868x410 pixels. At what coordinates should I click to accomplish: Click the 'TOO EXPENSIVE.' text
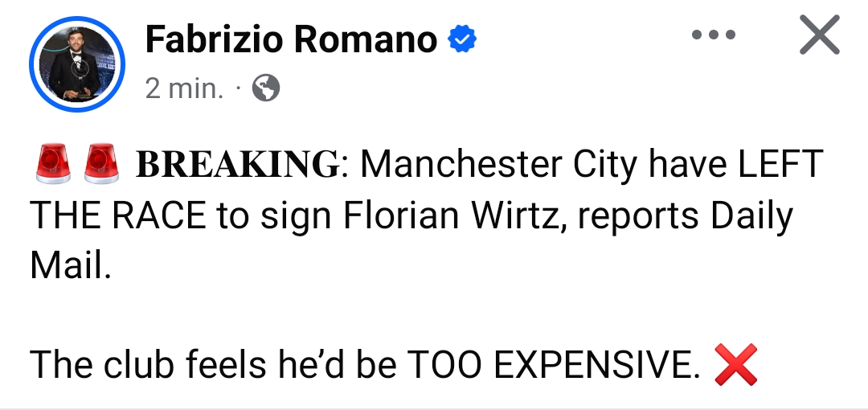click(x=555, y=366)
